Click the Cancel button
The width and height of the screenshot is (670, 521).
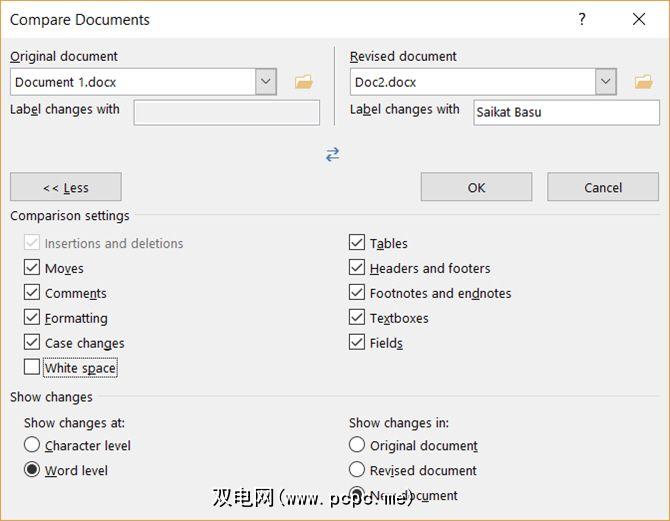coord(603,187)
